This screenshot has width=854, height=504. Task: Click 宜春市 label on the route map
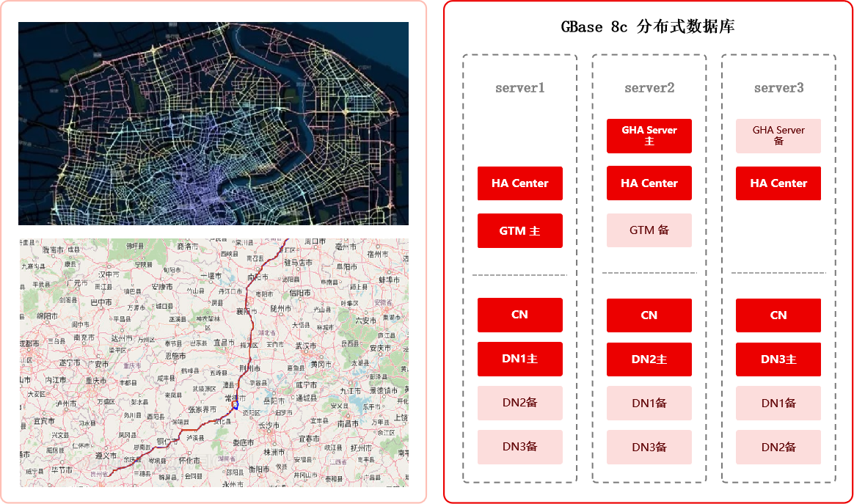[x=309, y=439]
